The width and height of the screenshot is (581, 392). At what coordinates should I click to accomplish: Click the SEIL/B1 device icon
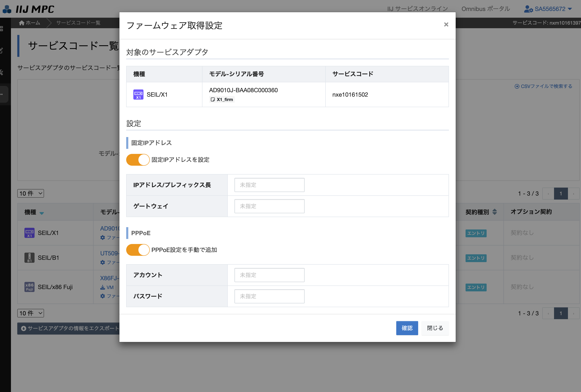29,258
